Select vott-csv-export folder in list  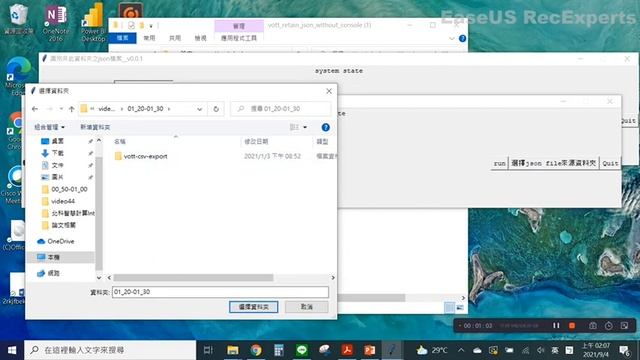tap(145, 156)
